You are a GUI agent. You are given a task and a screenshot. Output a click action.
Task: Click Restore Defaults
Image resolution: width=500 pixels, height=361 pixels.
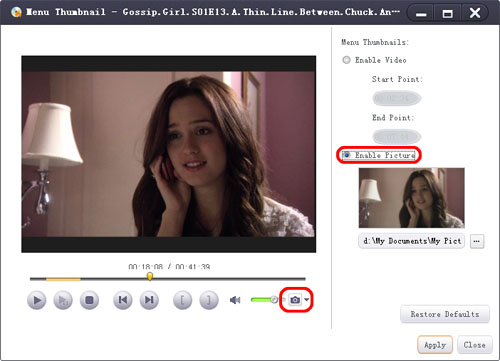click(x=445, y=314)
